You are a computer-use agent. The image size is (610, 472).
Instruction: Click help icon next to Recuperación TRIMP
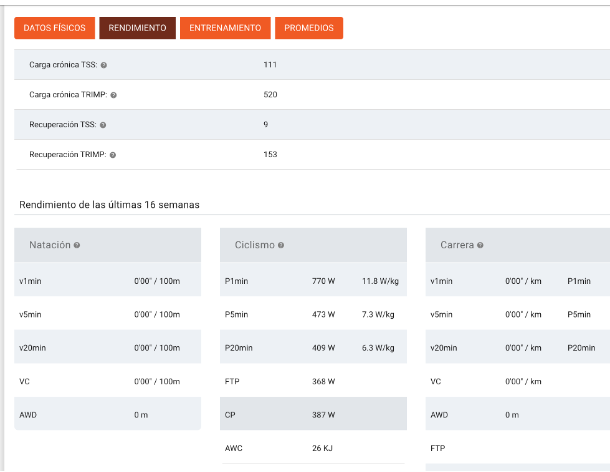[112, 155]
